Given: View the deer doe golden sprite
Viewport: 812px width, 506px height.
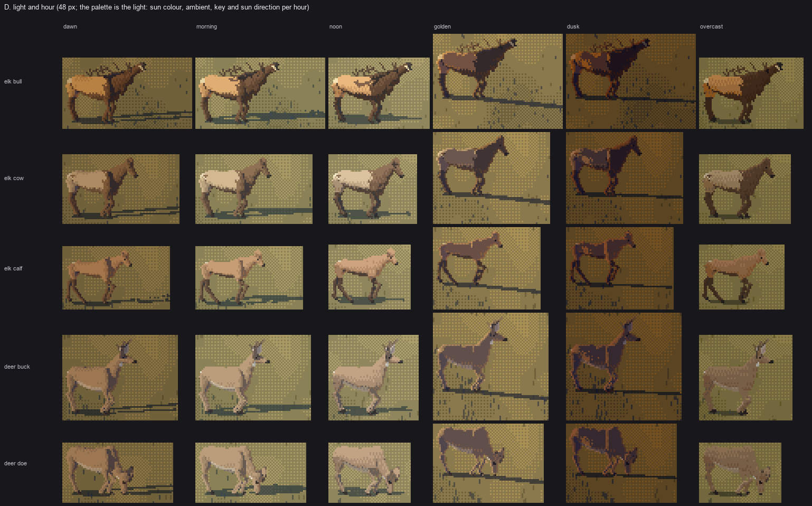Looking at the screenshot, I should 488,463.
